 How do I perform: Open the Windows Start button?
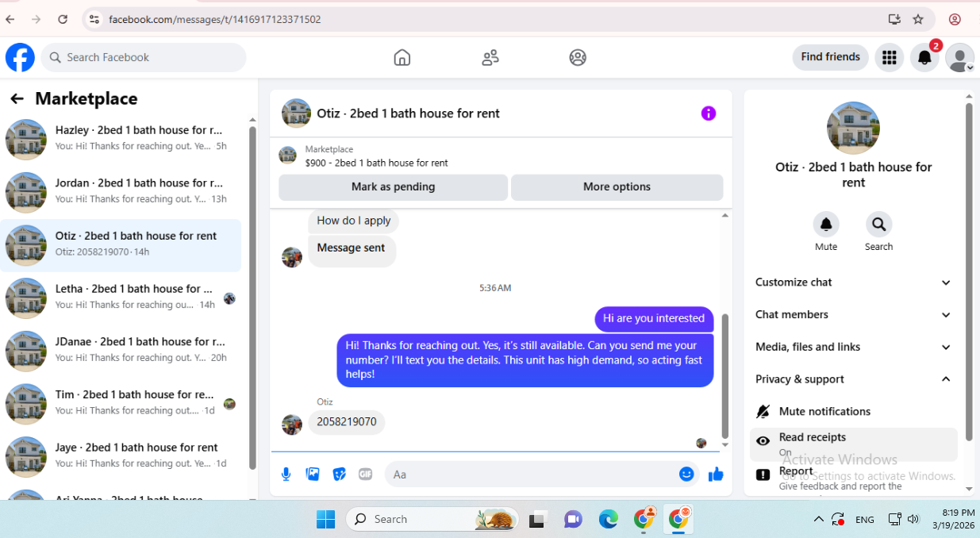click(x=325, y=519)
